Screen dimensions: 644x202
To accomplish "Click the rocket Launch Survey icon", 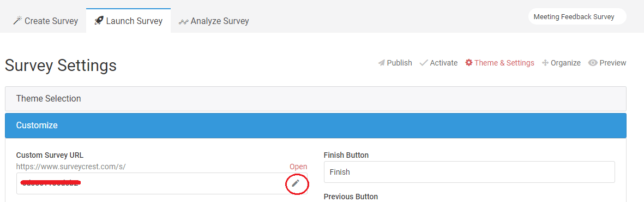I will [99, 21].
